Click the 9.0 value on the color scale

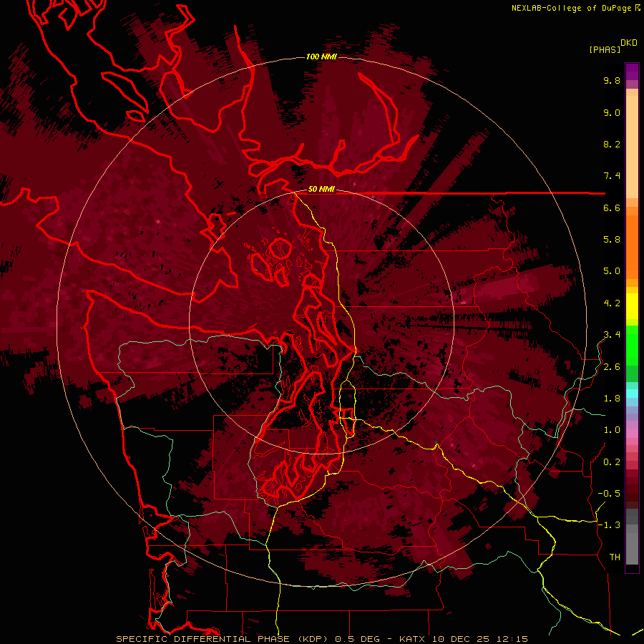pos(612,112)
